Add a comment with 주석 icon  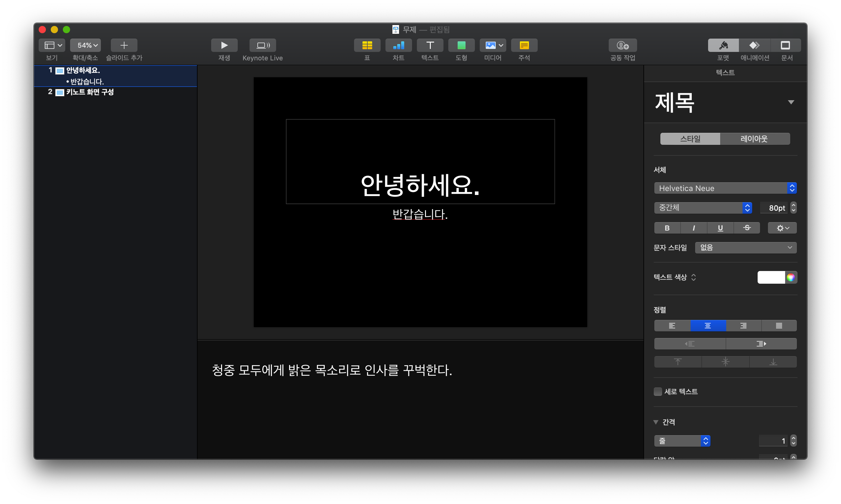[x=524, y=45]
